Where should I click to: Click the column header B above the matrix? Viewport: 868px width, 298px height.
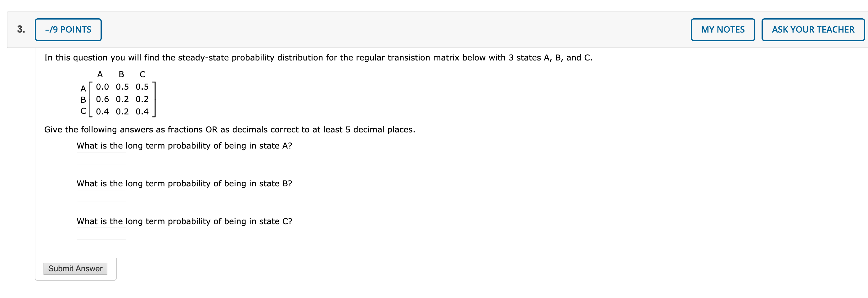click(121, 74)
